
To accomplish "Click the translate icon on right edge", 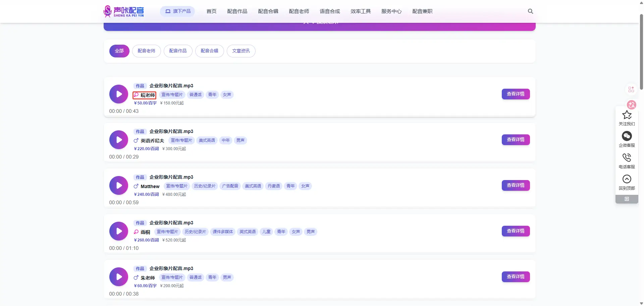I will [631, 105].
